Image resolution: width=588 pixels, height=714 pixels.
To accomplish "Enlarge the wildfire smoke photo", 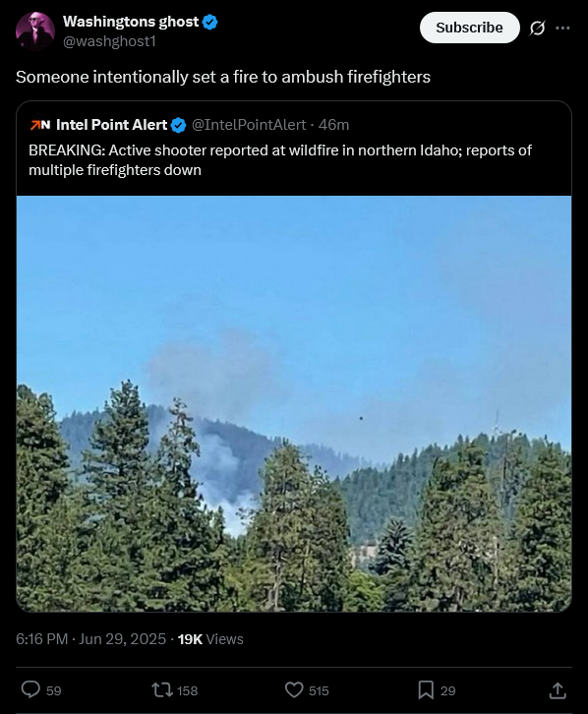I will tap(294, 403).
